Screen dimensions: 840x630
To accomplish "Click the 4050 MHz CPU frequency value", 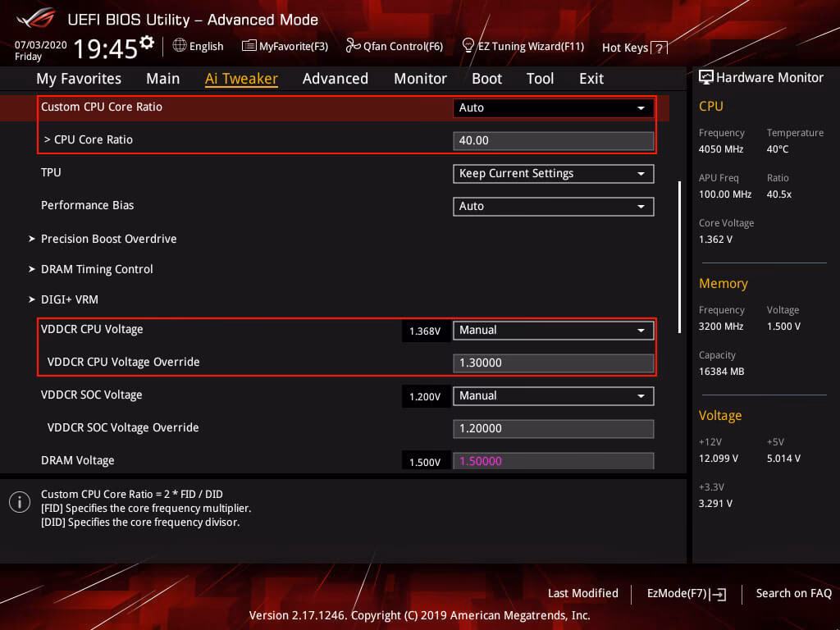I will [x=720, y=149].
